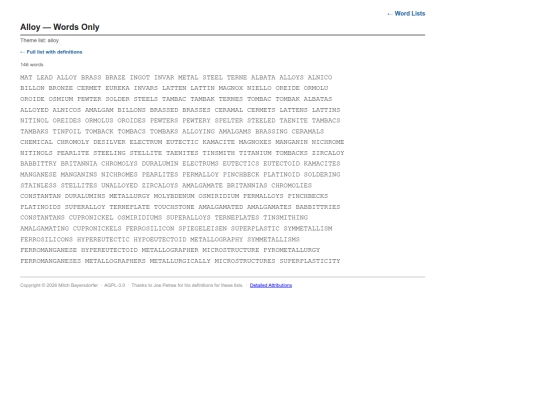This screenshot has height=405, width=540.
Task: Click the word 'BRONZE'
Action: [x=61, y=88]
